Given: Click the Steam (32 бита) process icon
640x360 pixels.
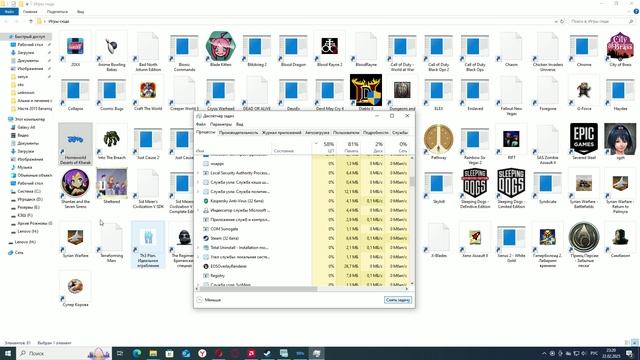Looking at the screenshot, I should pos(206,238).
